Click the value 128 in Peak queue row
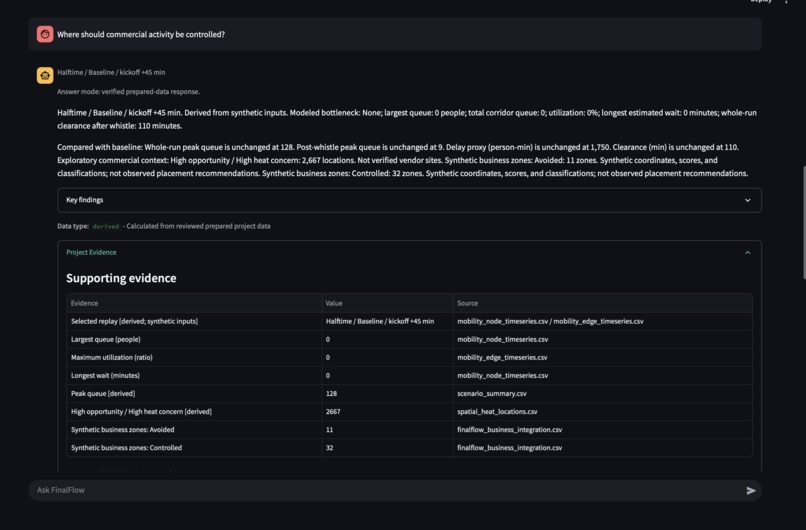This screenshot has width=806, height=530. [331, 393]
